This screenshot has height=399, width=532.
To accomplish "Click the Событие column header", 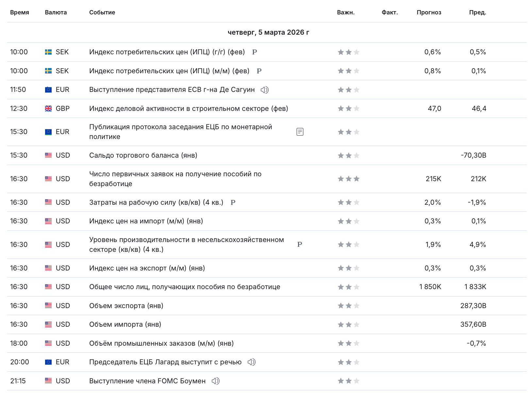I will coord(102,12).
